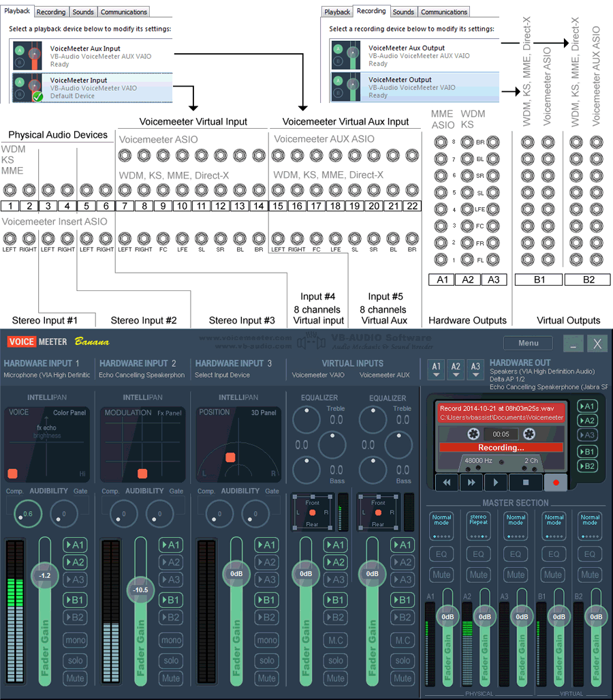Click the A1 master bus 0dB fader

(447, 617)
